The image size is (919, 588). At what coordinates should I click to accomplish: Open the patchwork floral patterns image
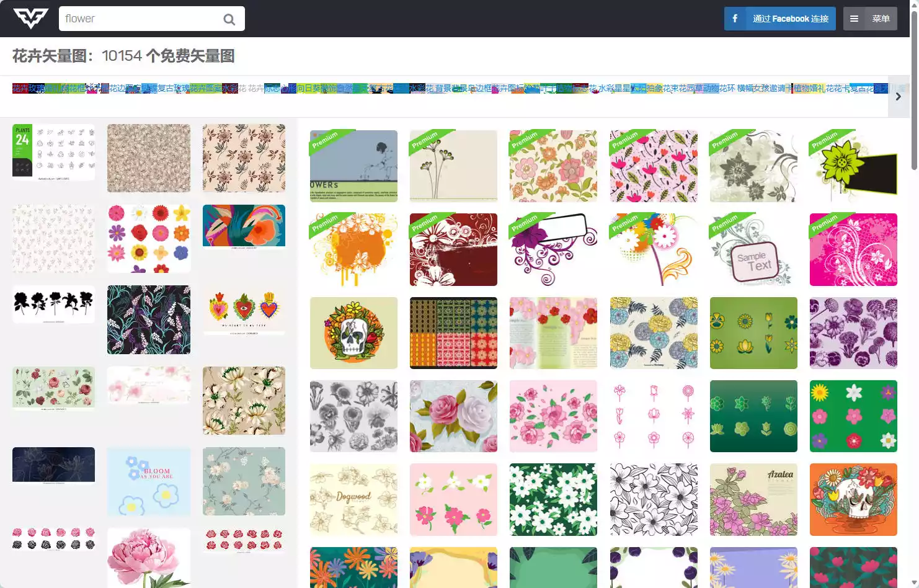tap(453, 333)
